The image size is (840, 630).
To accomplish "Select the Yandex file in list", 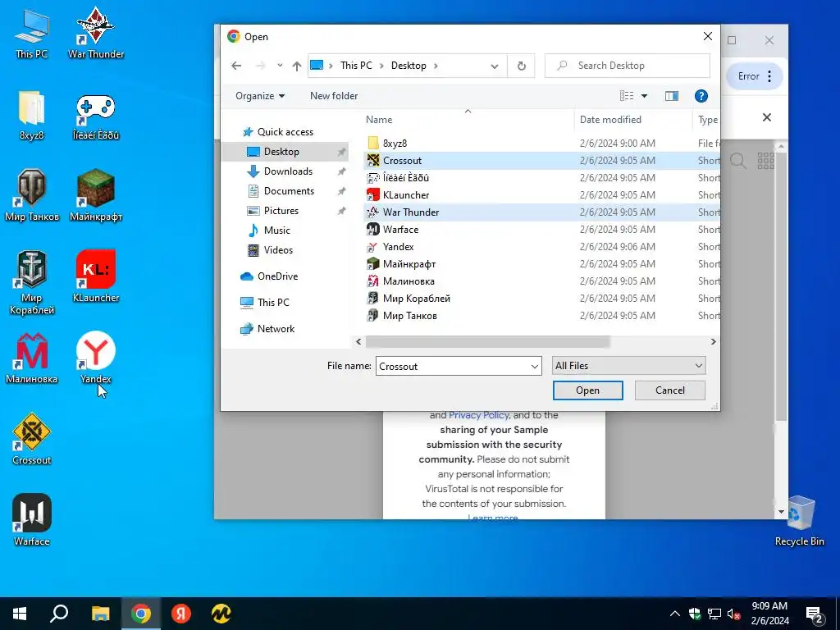I will pos(541,247).
